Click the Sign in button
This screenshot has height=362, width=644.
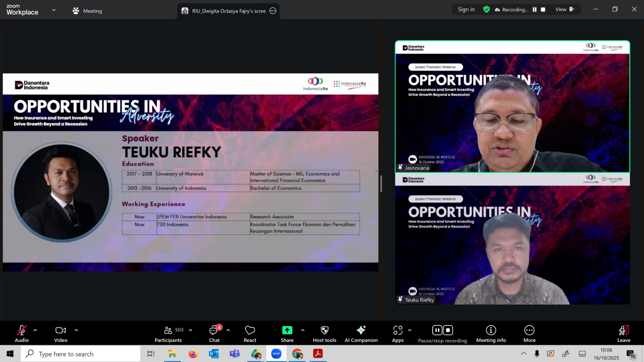coord(466,10)
